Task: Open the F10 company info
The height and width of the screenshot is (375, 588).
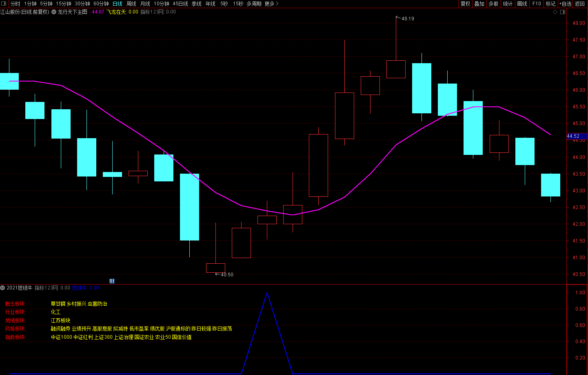Action: 537,4
